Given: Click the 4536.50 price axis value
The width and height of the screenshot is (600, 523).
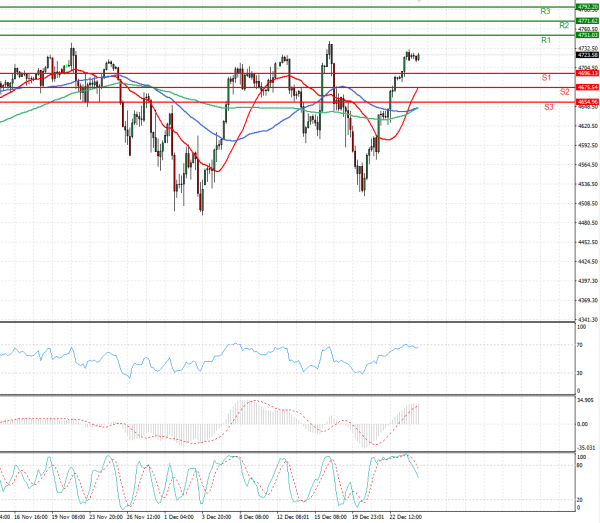Looking at the screenshot, I should coord(588,184).
